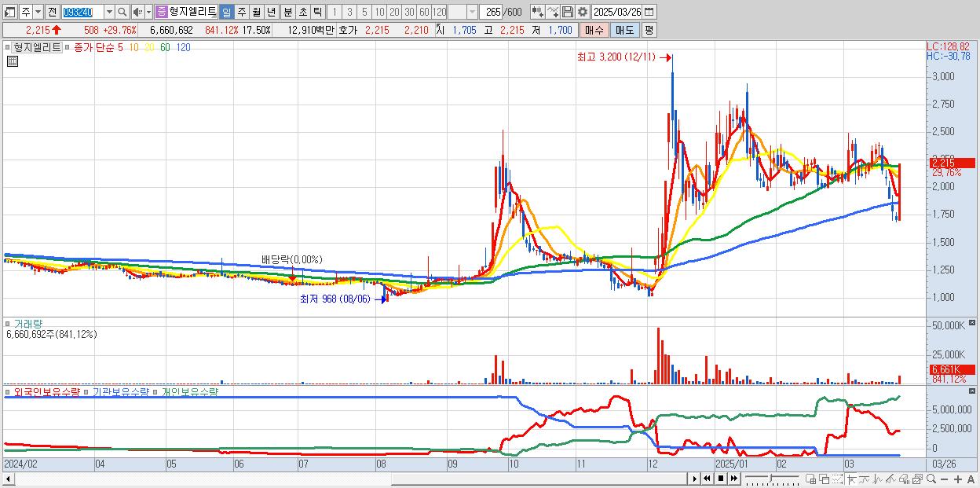Image resolution: width=980 pixels, height=488 pixels.
Task: Choose the 5 interval button
Action: (364, 12)
